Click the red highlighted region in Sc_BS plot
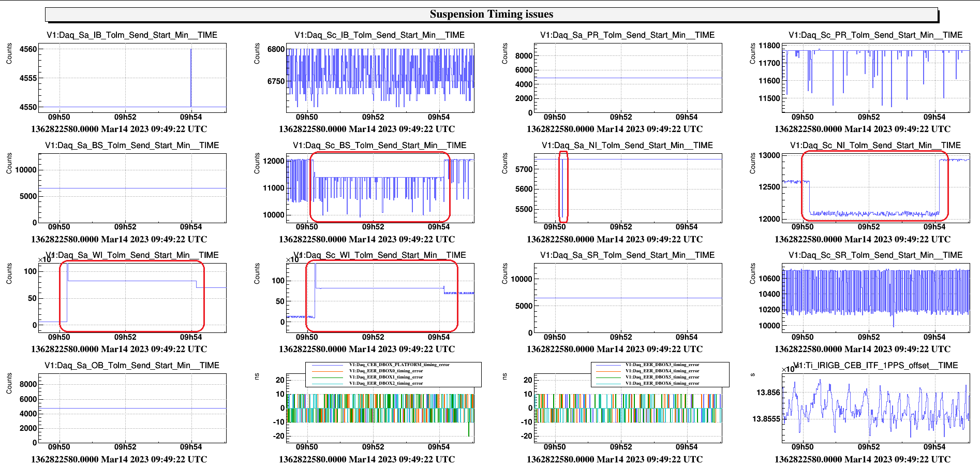The image size is (980, 465). [380, 186]
